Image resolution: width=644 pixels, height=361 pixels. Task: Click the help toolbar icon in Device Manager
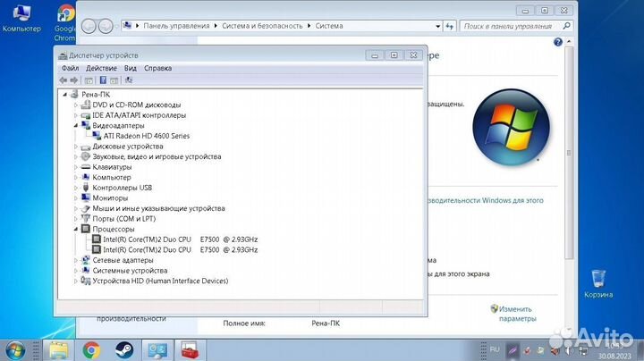coord(103,80)
